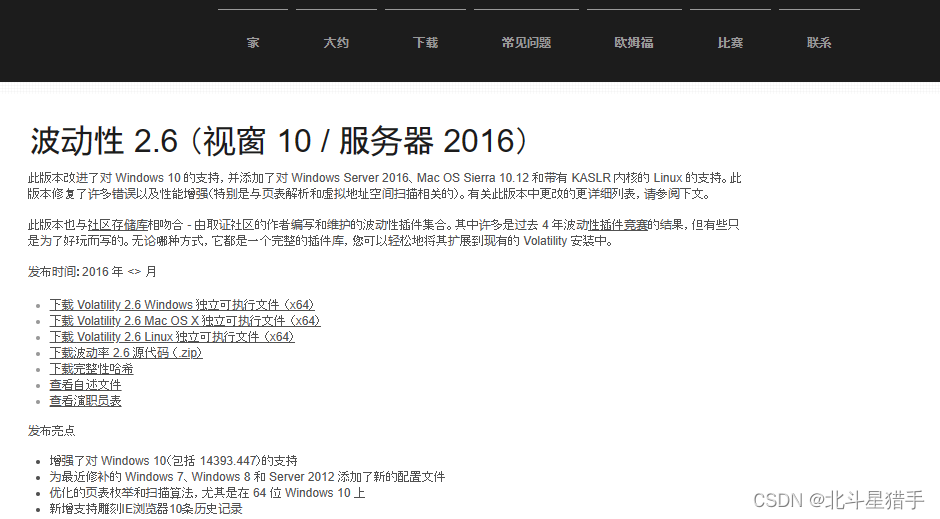Click the 发布时间: 2016 年 text
The image size is (940, 519).
92,271
